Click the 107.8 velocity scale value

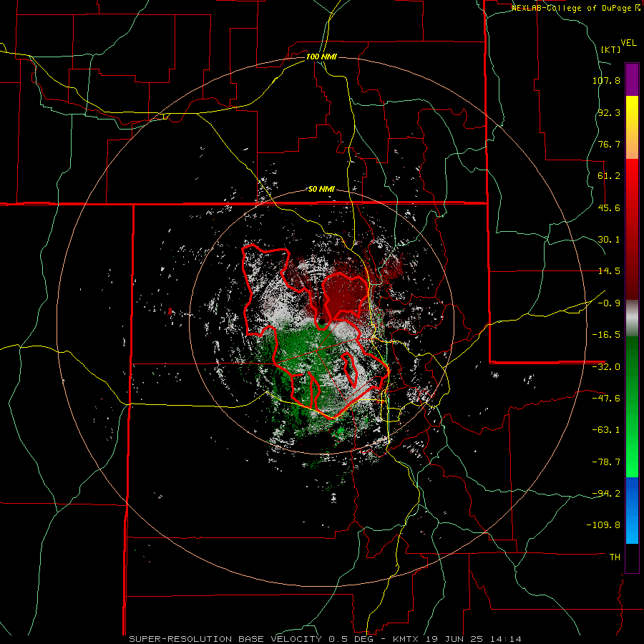click(x=606, y=80)
